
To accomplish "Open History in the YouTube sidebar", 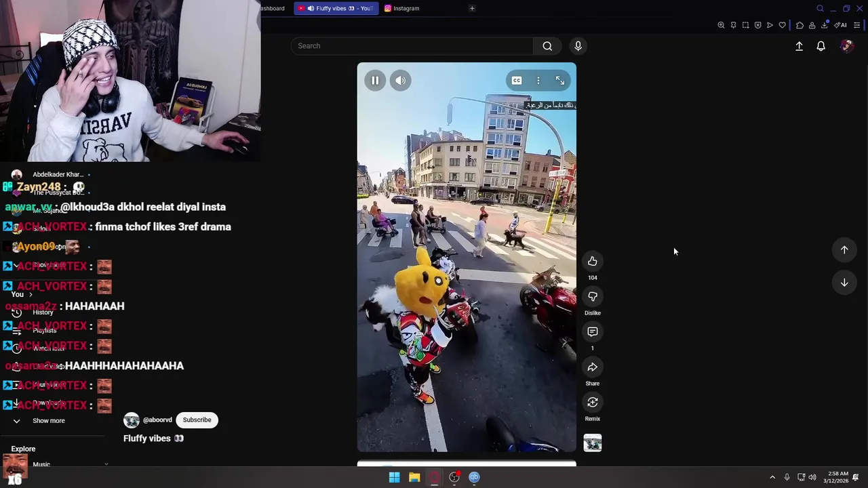I will tap(43, 312).
